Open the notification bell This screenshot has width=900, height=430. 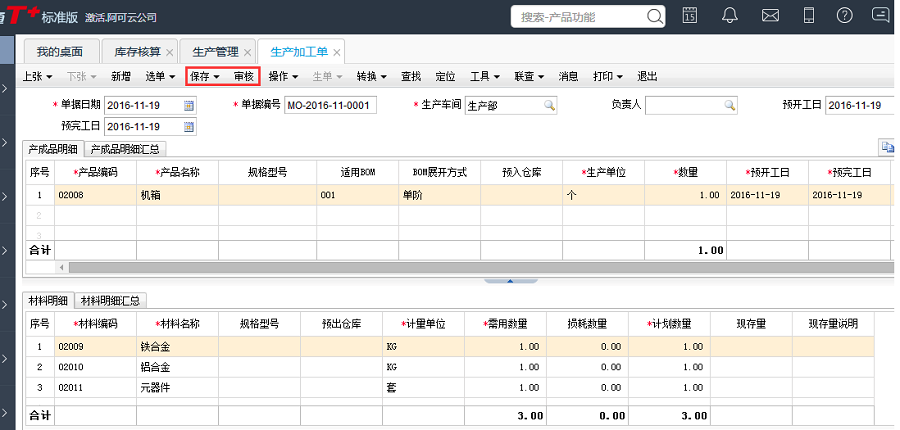(x=730, y=15)
